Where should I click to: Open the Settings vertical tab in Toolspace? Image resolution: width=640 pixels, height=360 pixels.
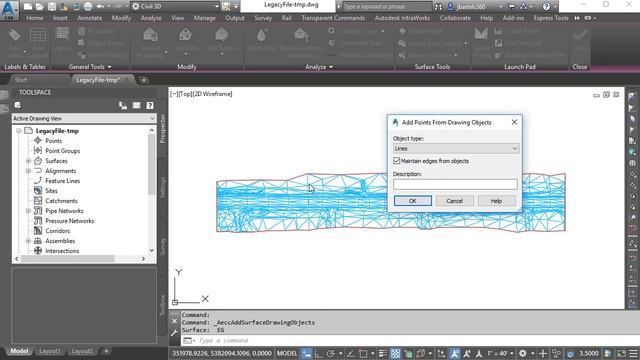tap(162, 188)
